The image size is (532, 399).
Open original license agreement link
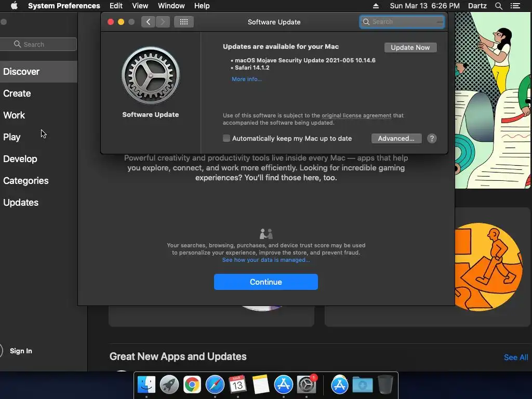356,115
